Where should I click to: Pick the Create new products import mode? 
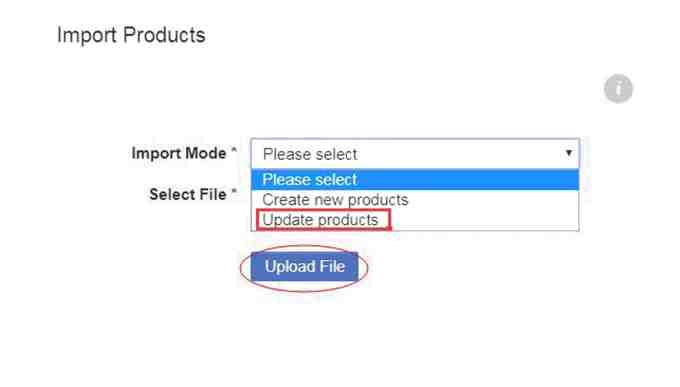point(415,200)
